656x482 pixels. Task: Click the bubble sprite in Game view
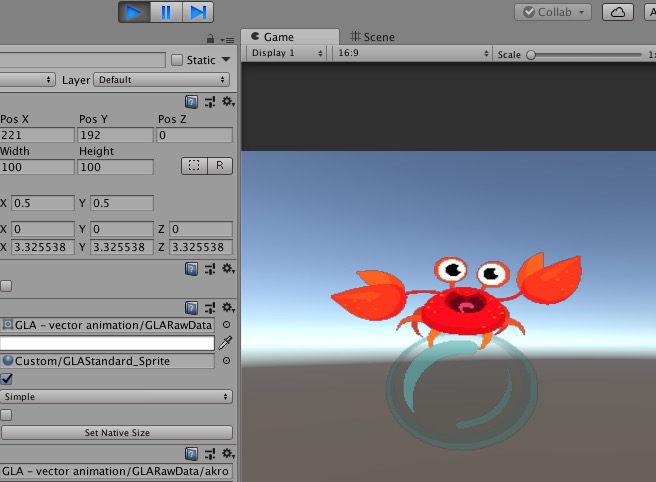[x=462, y=393]
